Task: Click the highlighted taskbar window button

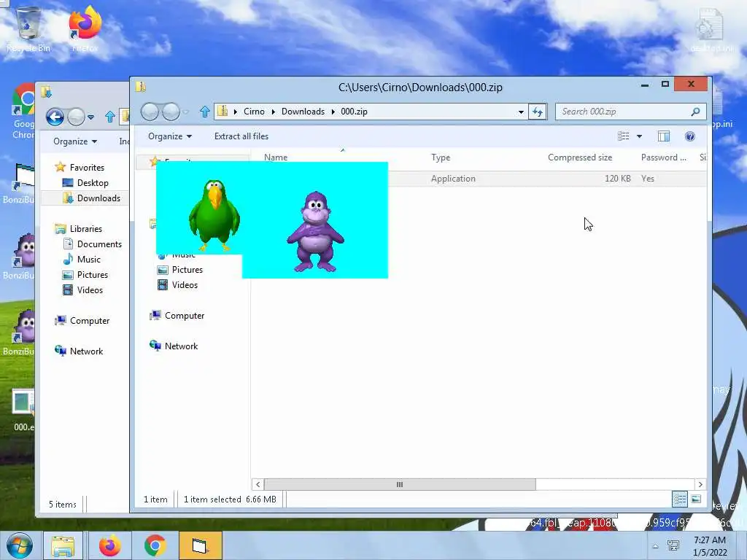Action: point(200,545)
